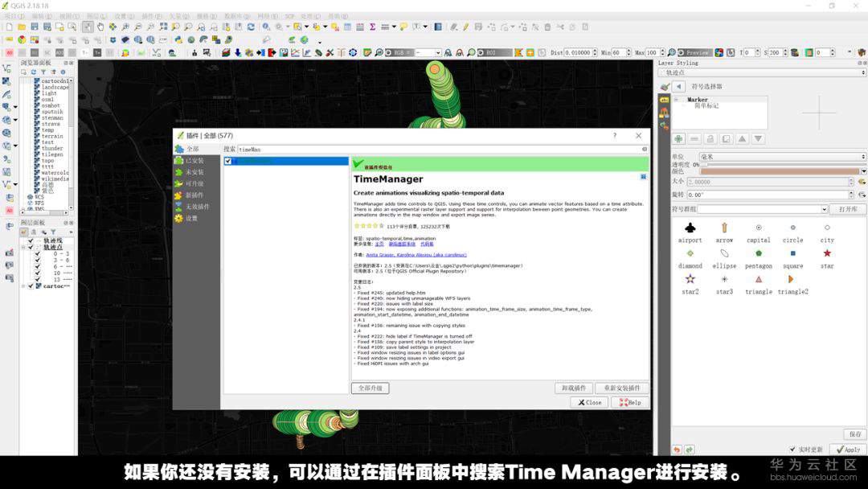Click the airport marker symbol
Viewport: 868px width, 489px height.
[690, 232]
